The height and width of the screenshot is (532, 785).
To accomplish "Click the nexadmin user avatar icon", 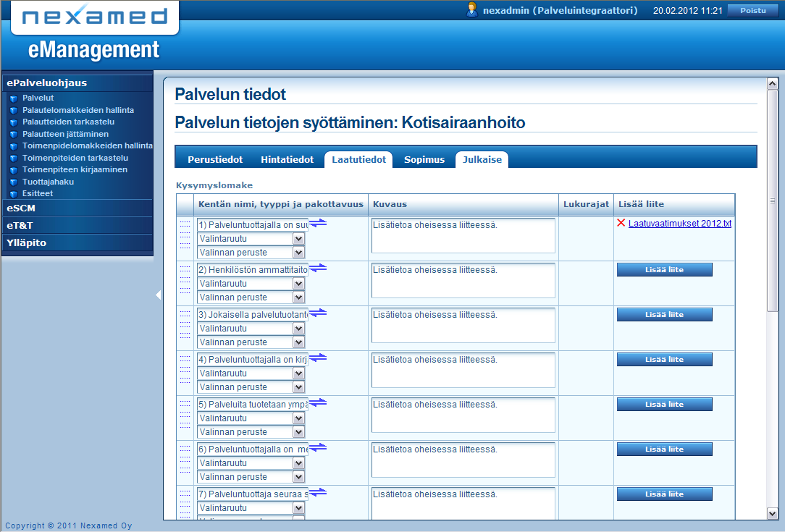I will coord(471,9).
